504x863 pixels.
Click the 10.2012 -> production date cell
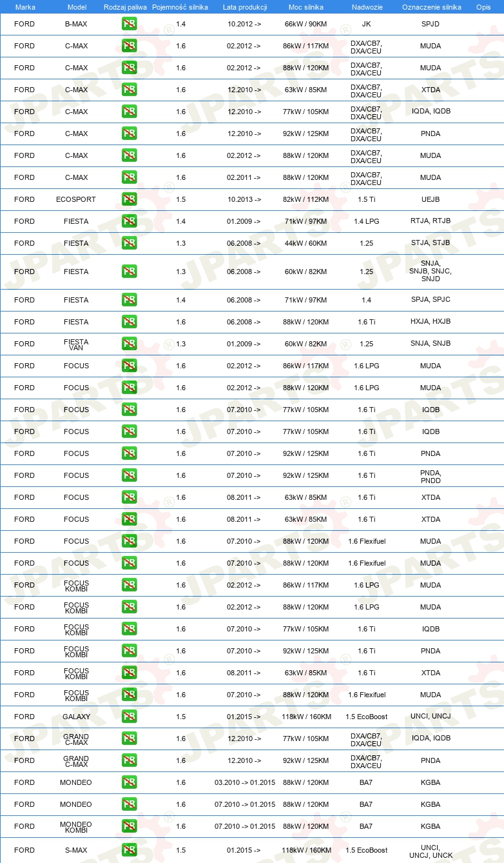click(244, 24)
